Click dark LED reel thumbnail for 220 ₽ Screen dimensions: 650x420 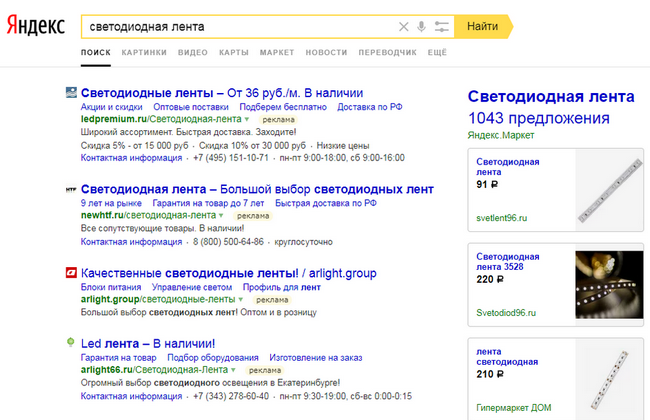[x=609, y=285]
